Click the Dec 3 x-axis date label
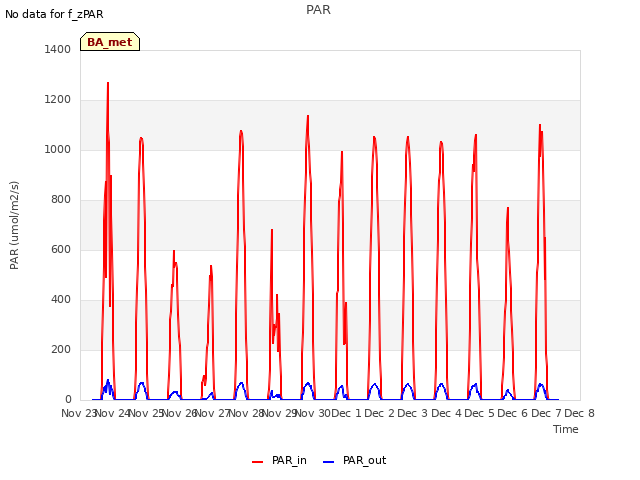Viewport: 640px width, 480px height. point(412,413)
